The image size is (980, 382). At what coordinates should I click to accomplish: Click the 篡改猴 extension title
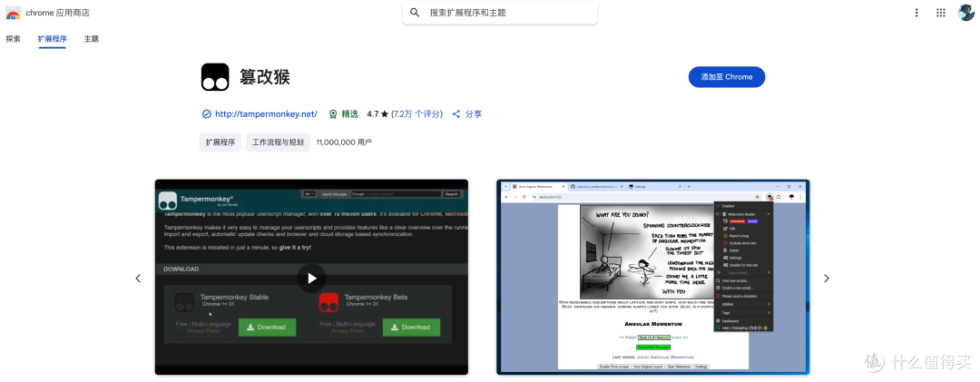(265, 77)
